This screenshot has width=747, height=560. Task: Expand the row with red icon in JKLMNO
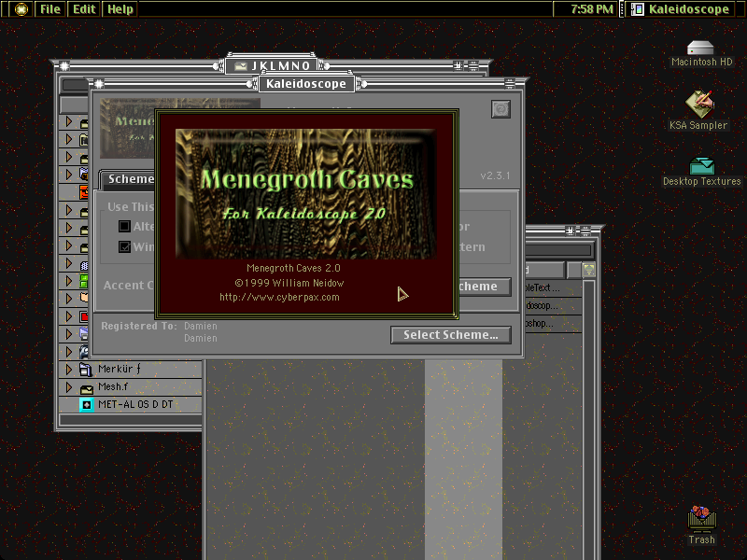pyautogui.click(x=68, y=316)
